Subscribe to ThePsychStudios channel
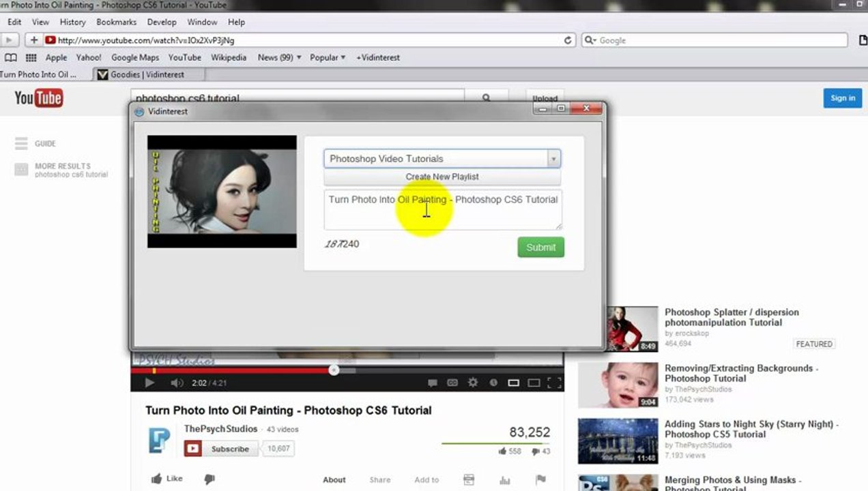The height and width of the screenshot is (491, 868). tap(222, 449)
